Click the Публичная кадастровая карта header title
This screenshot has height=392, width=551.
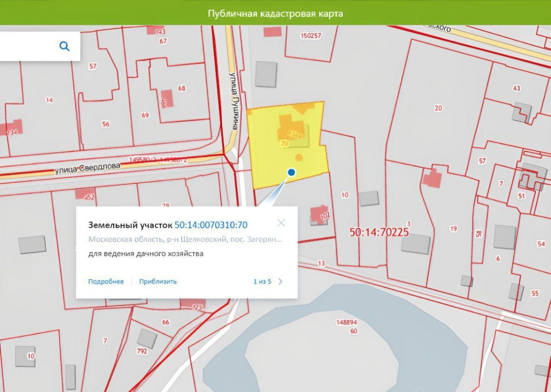[x=275, y=13]
